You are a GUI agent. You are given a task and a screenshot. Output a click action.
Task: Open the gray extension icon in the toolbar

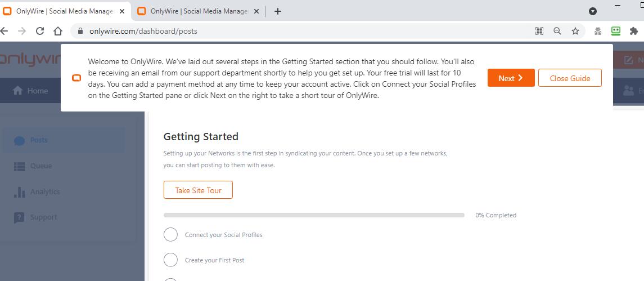[x=598, y=31]
